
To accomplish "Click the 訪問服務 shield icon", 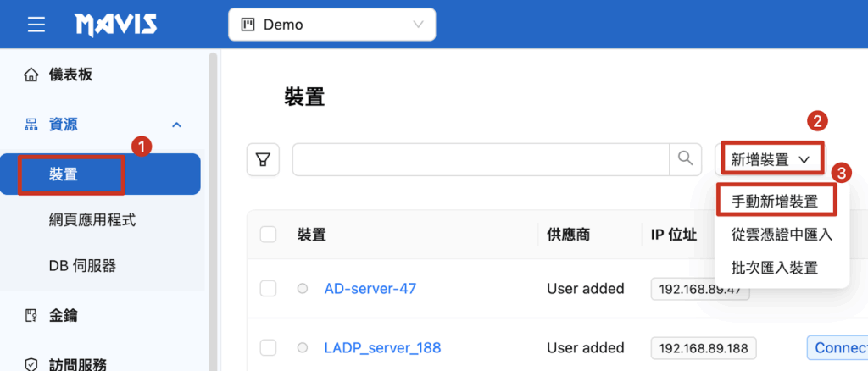I will (x=31, y=364).
